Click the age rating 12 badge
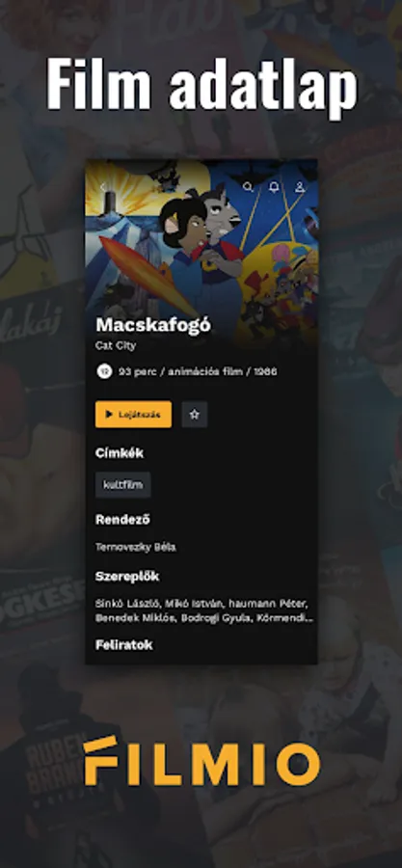 coord(104,371)
